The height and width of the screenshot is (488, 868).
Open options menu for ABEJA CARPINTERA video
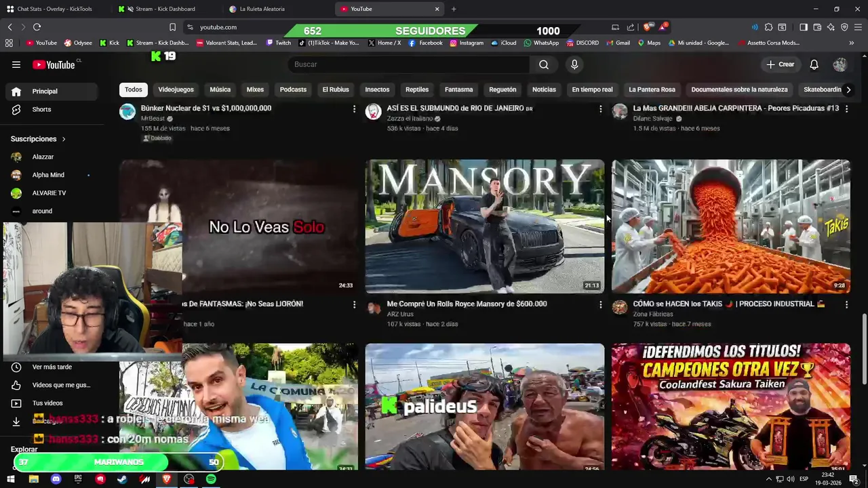[x=846, y=108]
